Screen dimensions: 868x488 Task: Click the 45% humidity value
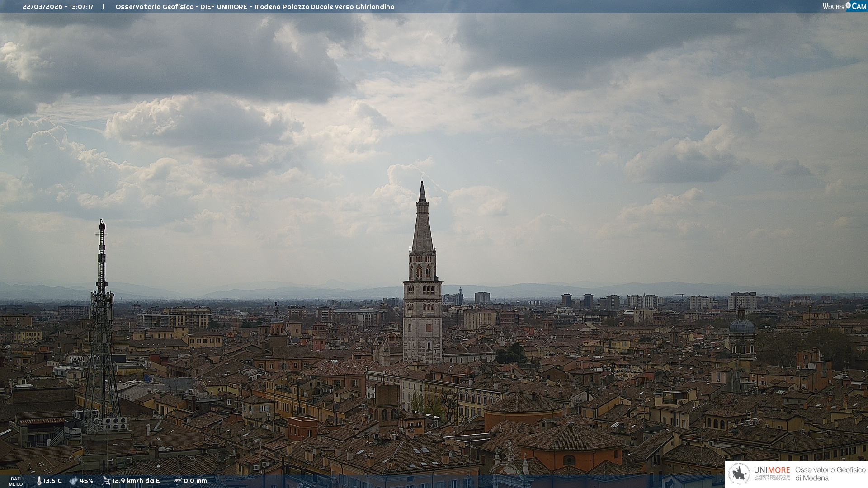coord(86,481)
